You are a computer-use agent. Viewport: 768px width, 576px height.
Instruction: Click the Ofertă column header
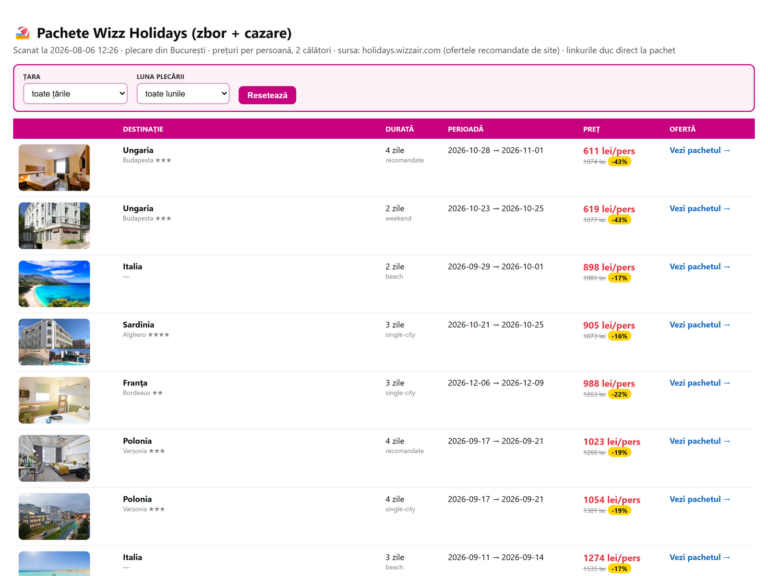683,129
